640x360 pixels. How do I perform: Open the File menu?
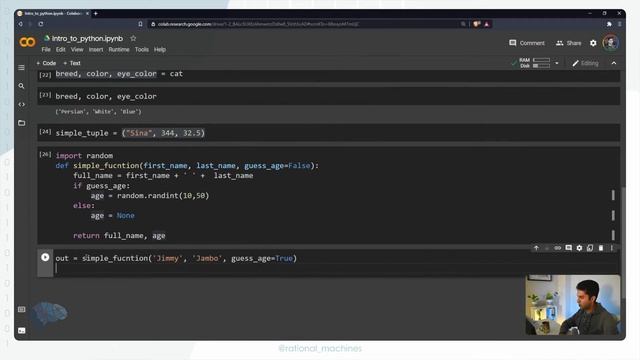pos(46,49)
